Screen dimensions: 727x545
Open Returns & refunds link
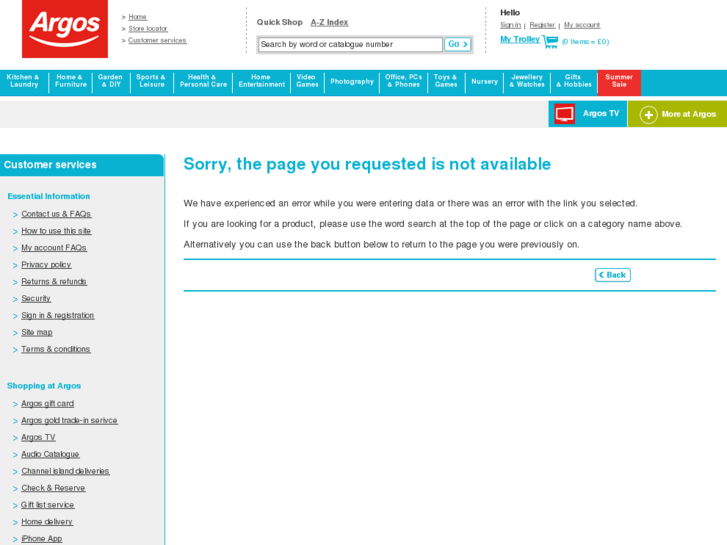coord(54,282)
